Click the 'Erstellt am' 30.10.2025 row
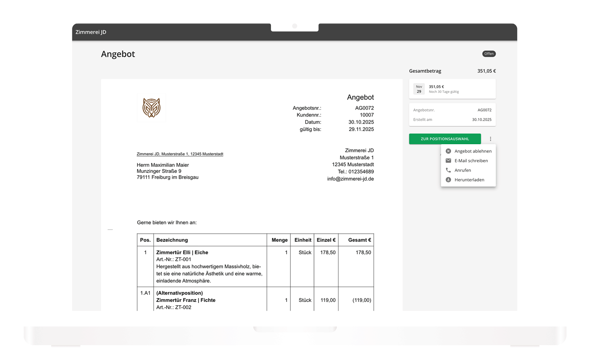This screenshot has width=590, height=364. 452,120
